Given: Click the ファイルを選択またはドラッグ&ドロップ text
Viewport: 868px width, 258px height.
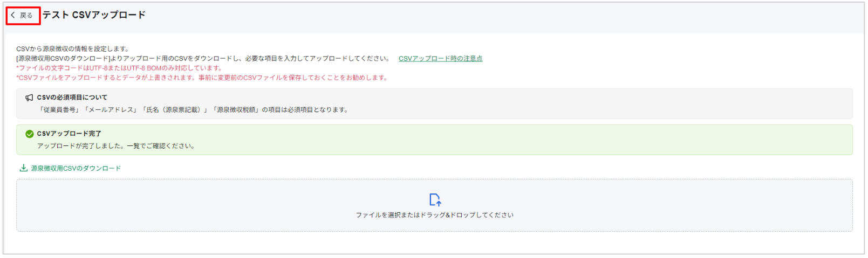Looking at the screenshot, I should coord(434,215).
